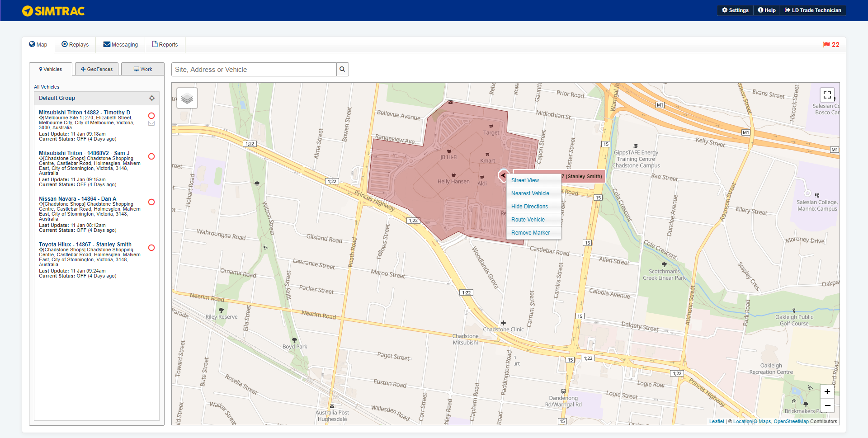Open the Replays tab
This screenshot has height=438, width=868.
(75, 44)
